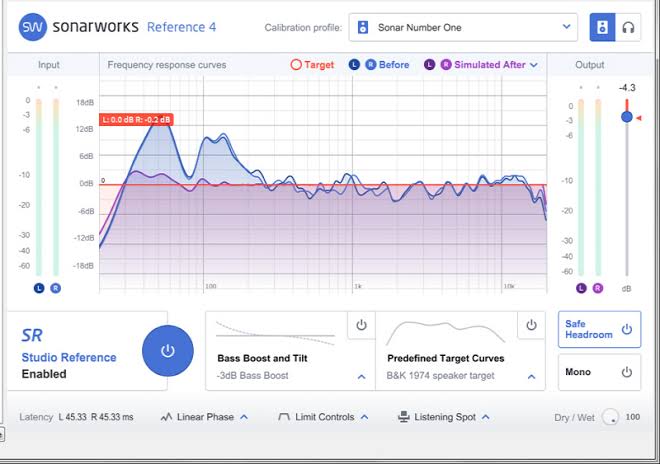Toggle Simulated After right channel R
Viewport: 660px width, 464px height.
(x=446, y=64)
